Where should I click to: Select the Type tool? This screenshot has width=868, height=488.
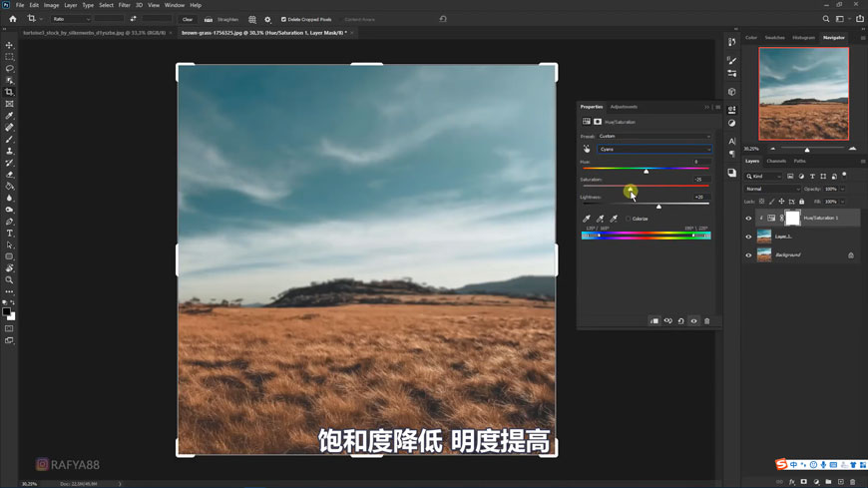[x=10, y=234]
